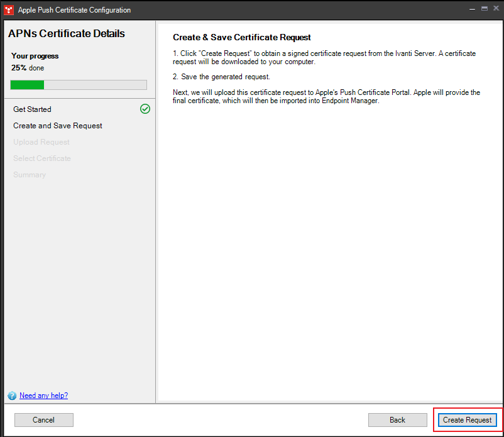
Task: Open the Need any help? link
Action: tap(43, 396)
